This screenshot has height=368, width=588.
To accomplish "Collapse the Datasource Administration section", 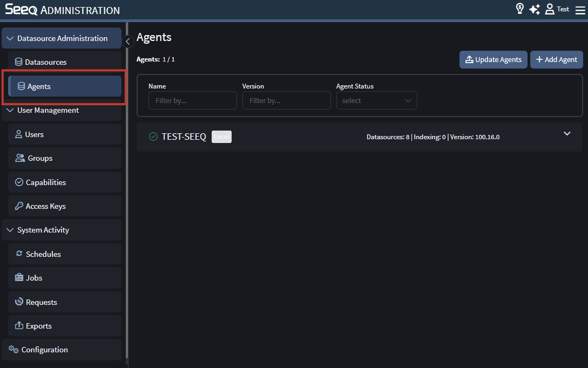I will point(10,39).
